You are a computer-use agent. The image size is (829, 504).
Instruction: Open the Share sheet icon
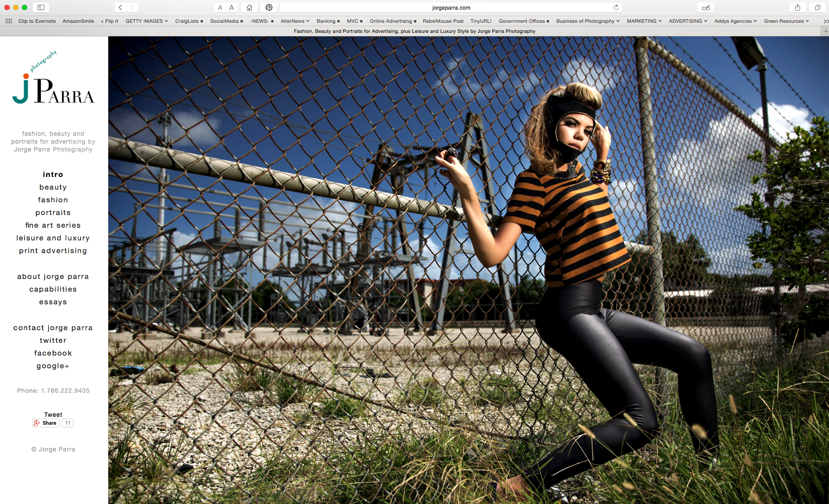click(797, 7)
